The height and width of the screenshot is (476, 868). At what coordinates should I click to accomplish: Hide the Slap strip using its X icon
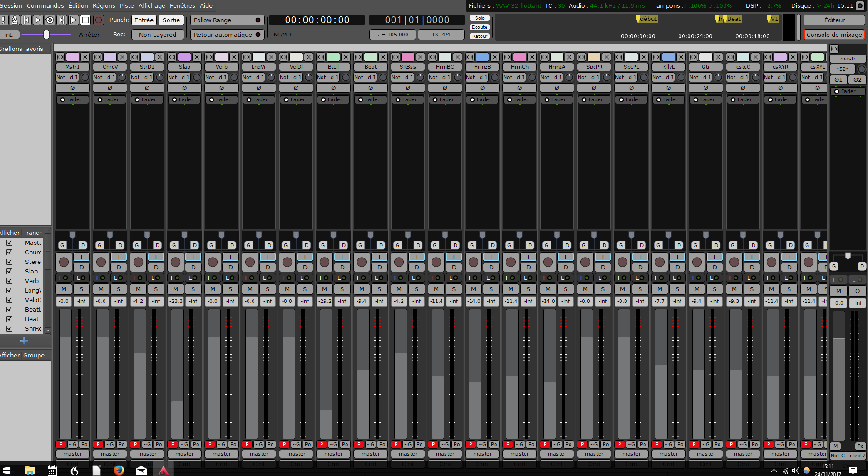[x=197, y=57]
